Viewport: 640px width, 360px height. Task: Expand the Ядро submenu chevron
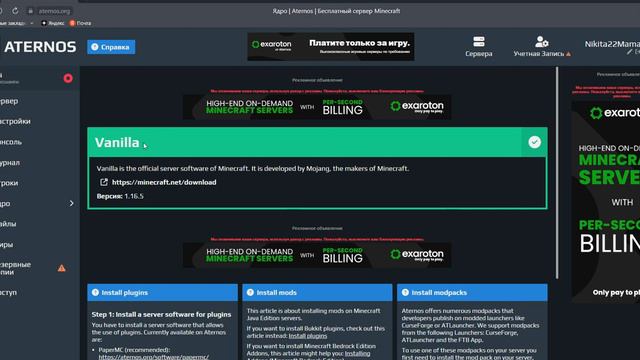click(71, 203)
